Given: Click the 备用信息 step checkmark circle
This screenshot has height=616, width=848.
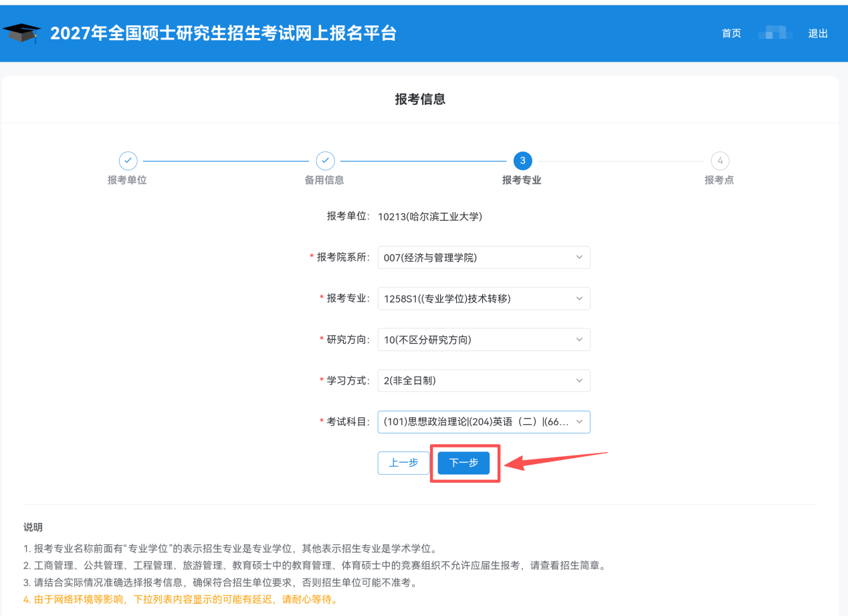Looking at the screenshot, I should (325, 161).
